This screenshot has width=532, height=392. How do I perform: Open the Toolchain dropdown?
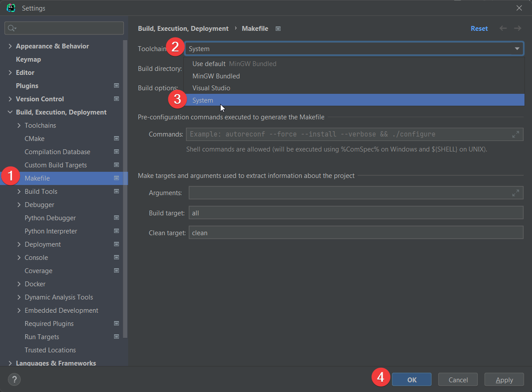point(517,48)
